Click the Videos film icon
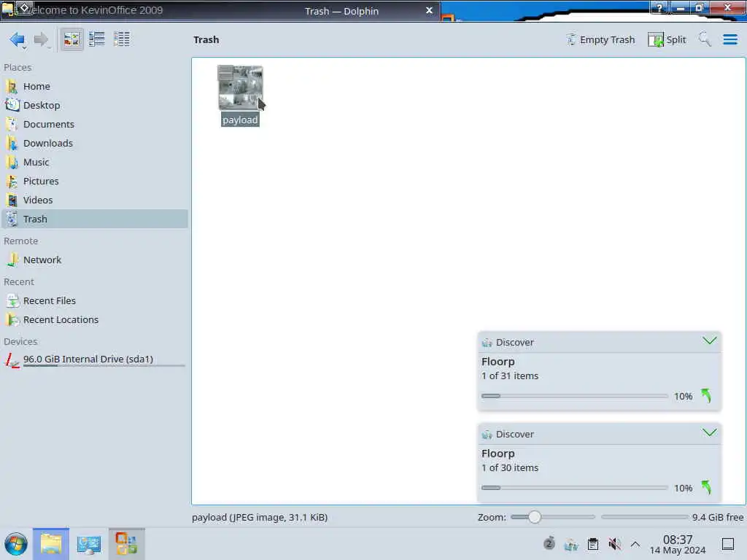This screenshot has width=747, height=560. click(12, 201)
